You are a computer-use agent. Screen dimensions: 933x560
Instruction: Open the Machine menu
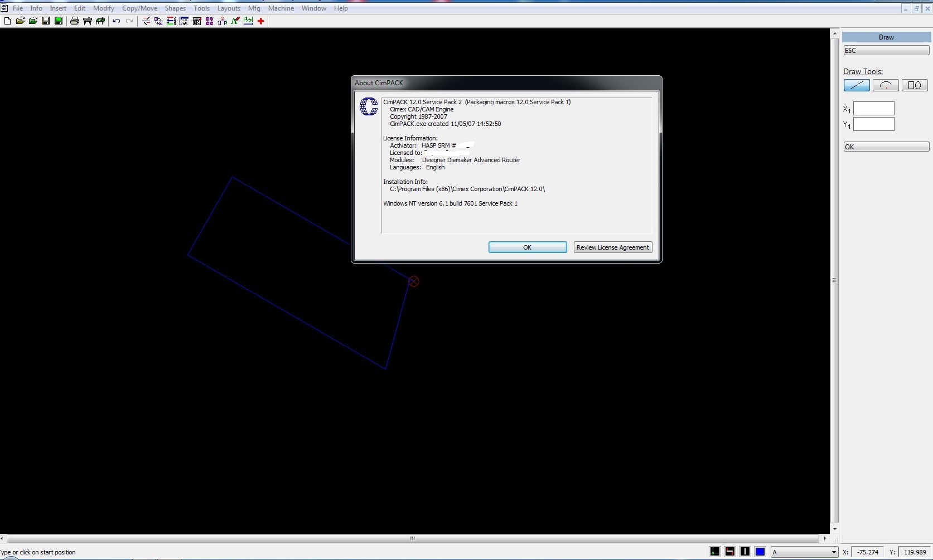pos(281,8)
